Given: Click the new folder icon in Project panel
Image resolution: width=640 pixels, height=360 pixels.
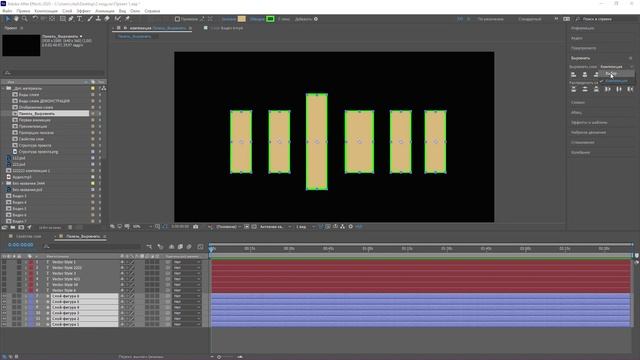Looking at the screenshot, I should (x=13, y=227).
